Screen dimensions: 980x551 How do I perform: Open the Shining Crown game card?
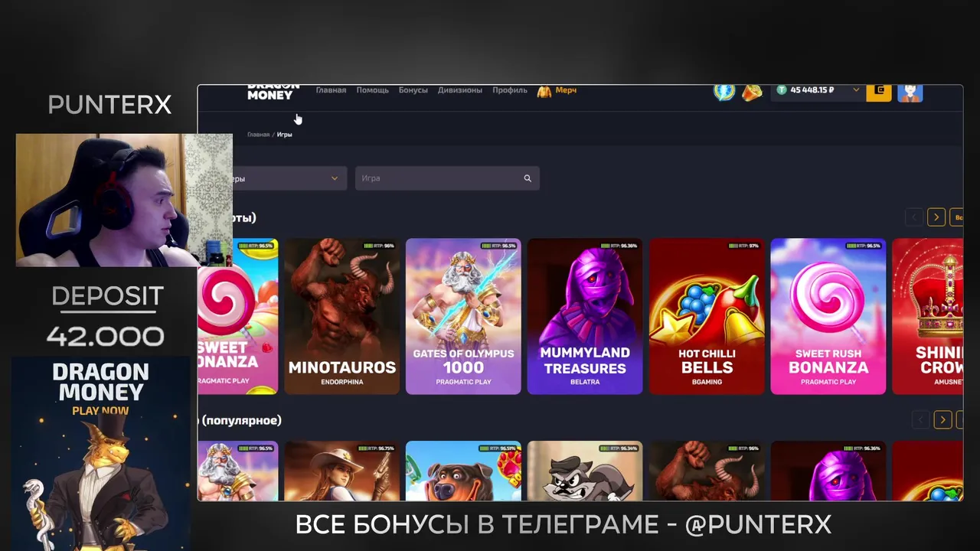(x=928, y=317)
